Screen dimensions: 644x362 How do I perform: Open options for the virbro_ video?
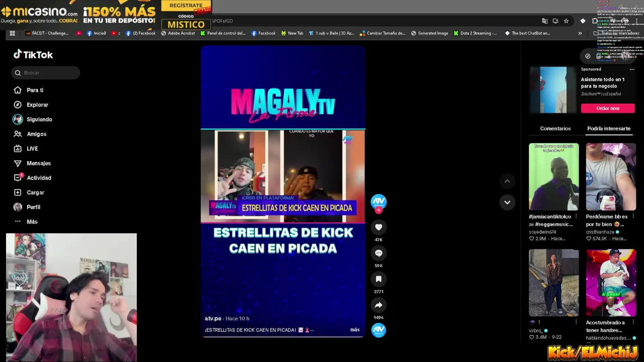point(576,322)
